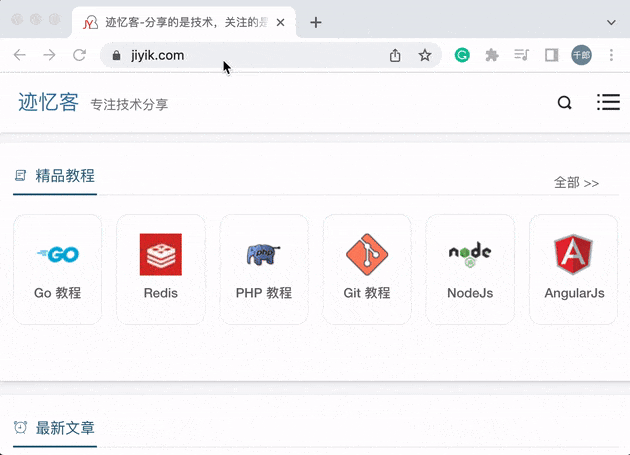
Task: Open the Grammarly extension icon
Action: (462, 55)
